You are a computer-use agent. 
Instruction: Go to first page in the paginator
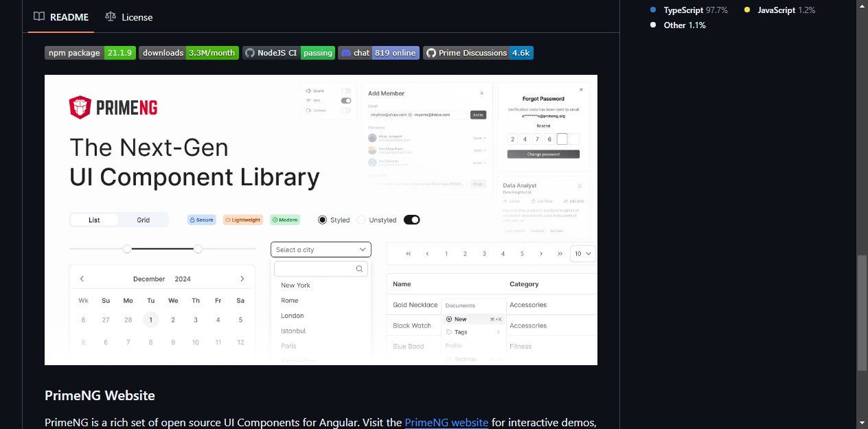(x=409, y=253)
